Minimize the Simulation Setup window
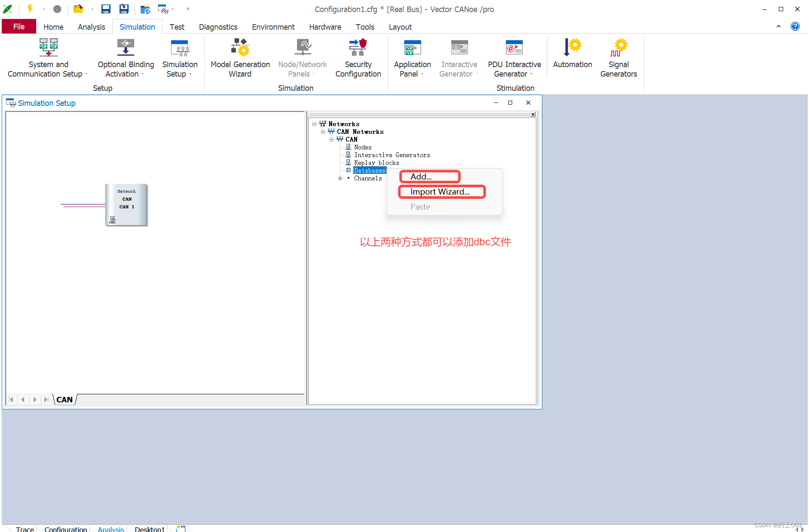 click(x=496, y=102)
